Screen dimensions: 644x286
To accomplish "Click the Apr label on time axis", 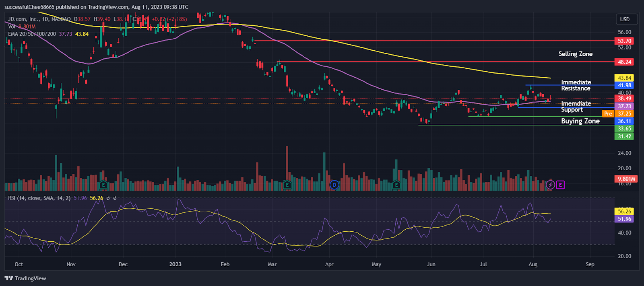I will pos(329,264).
